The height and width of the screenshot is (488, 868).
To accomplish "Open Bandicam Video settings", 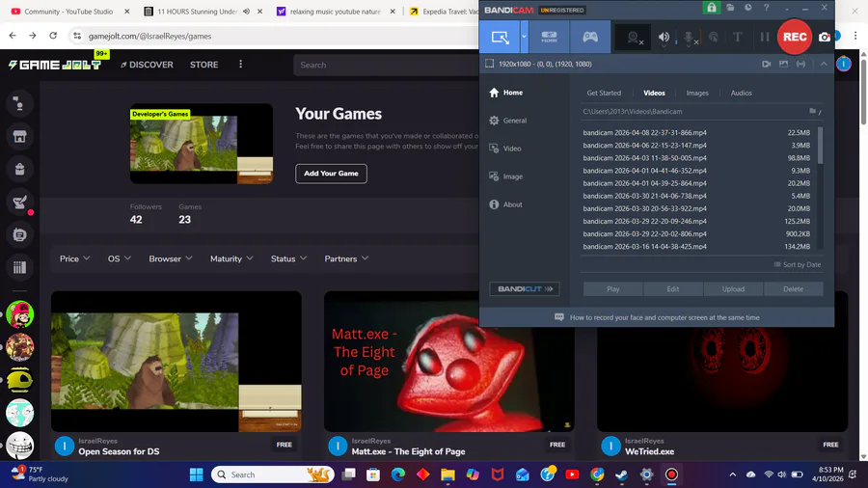I will pos(504,149).
